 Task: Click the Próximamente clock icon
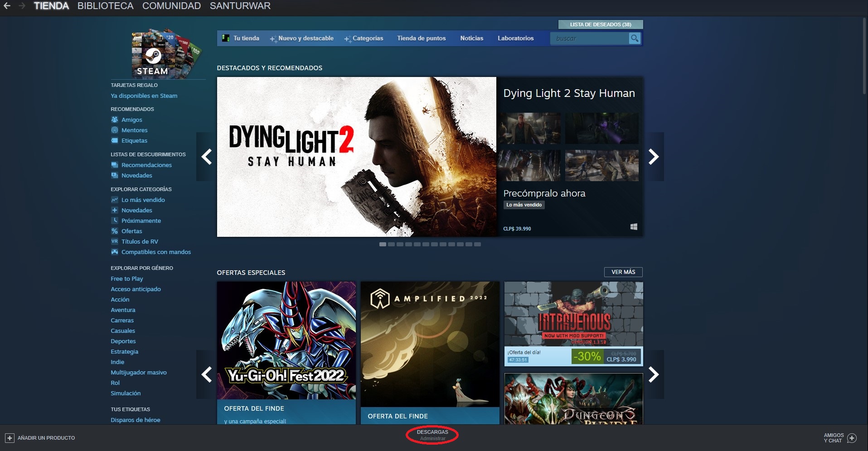point(115,221)
